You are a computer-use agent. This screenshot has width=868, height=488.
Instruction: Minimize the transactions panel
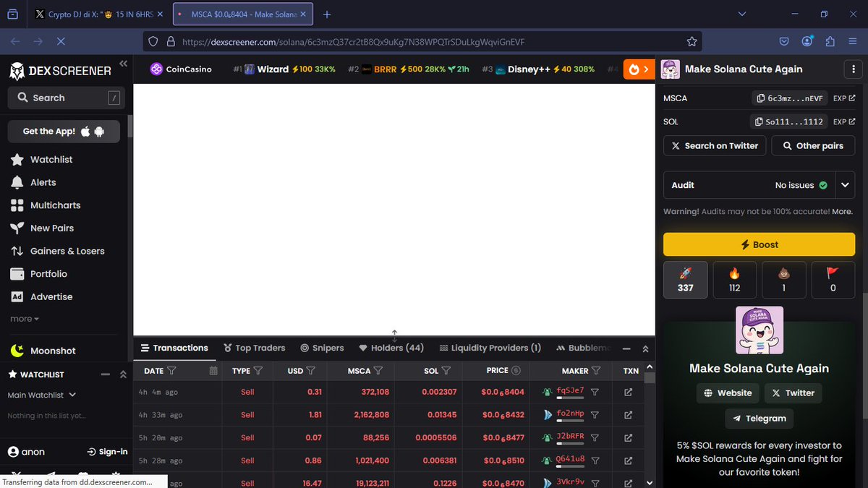pyautogui.click(x=626, y=348)
